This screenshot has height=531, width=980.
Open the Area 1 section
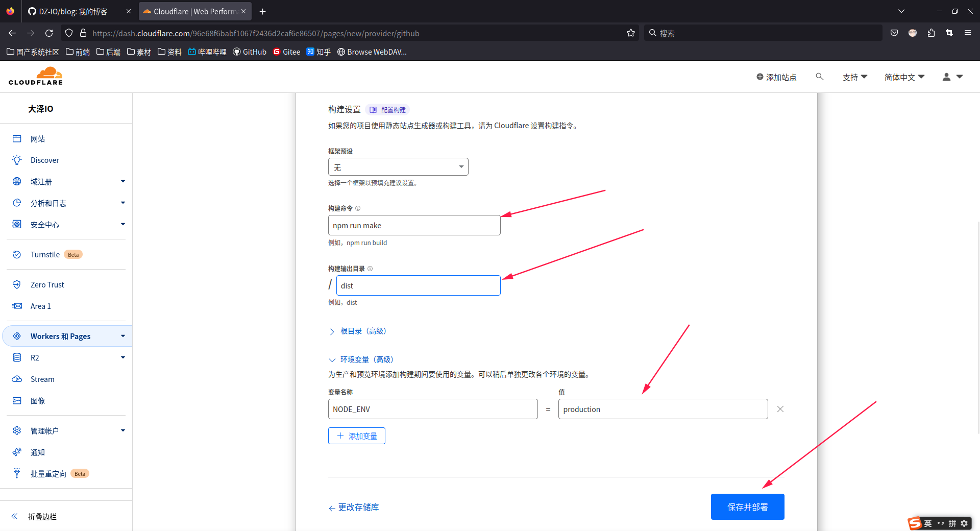[x=40, y=306]
